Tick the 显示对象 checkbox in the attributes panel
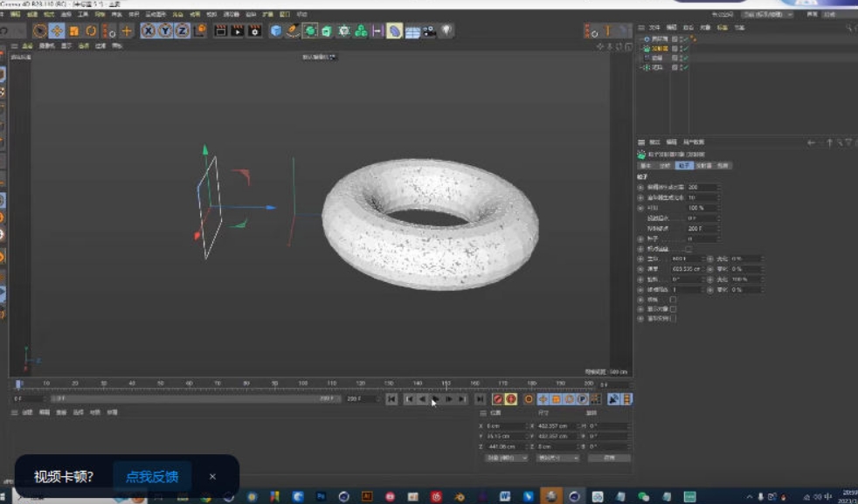Viewport: 858px width, 504px height. point(673,308)
